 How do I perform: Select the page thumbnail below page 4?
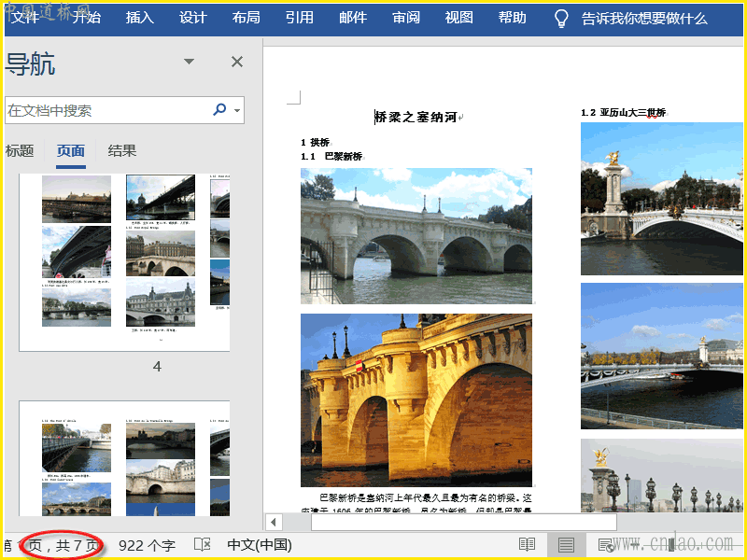(x=124, y=458)
